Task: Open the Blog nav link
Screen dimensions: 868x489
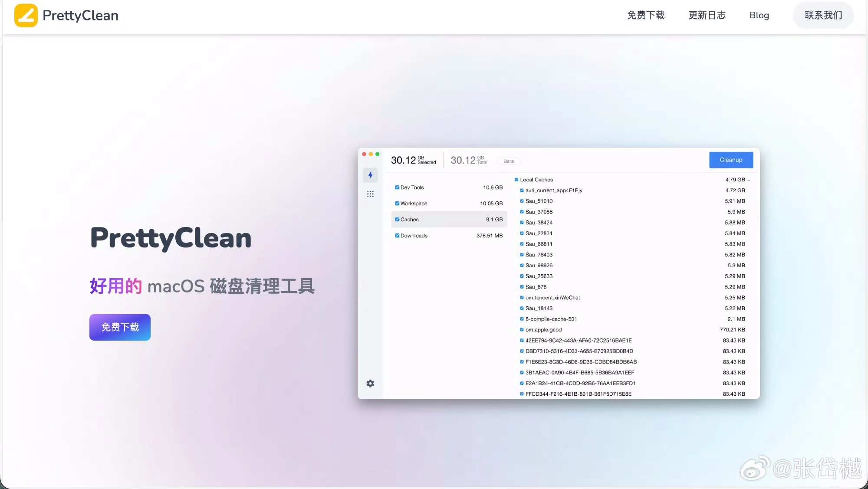Action: [759, 15]
